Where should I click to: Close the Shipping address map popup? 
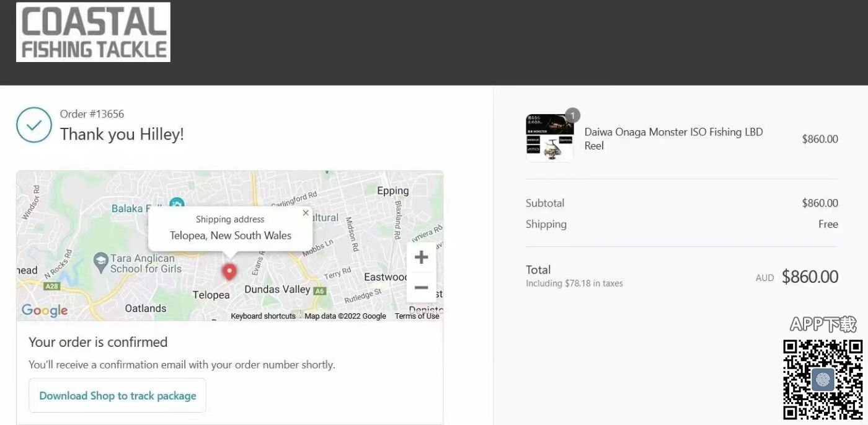(305, 213)
